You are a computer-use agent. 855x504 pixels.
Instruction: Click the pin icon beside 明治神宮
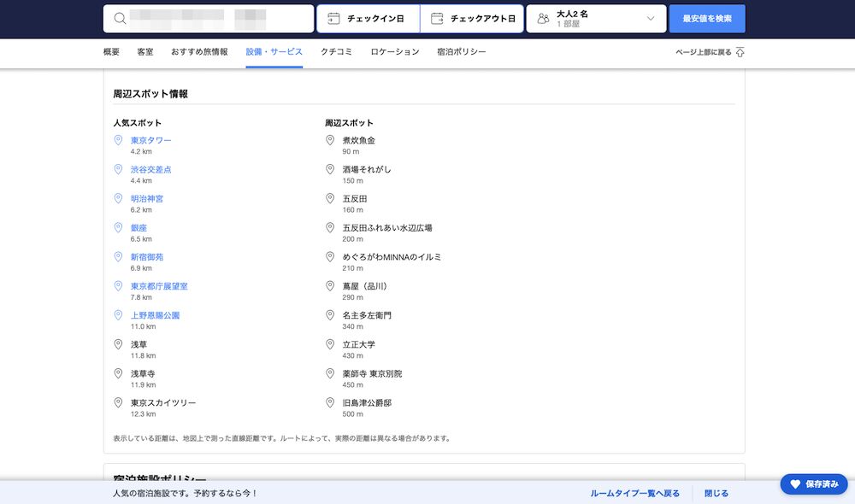[118, 198]
